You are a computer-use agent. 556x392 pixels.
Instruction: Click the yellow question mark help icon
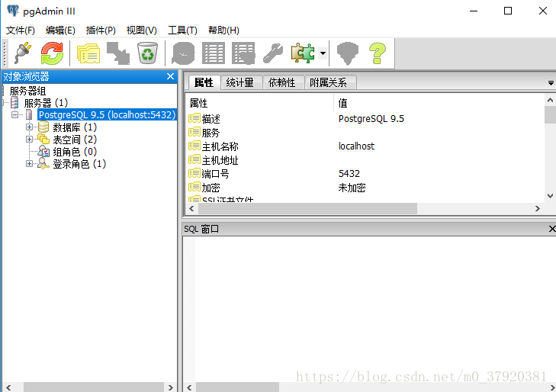378,53
